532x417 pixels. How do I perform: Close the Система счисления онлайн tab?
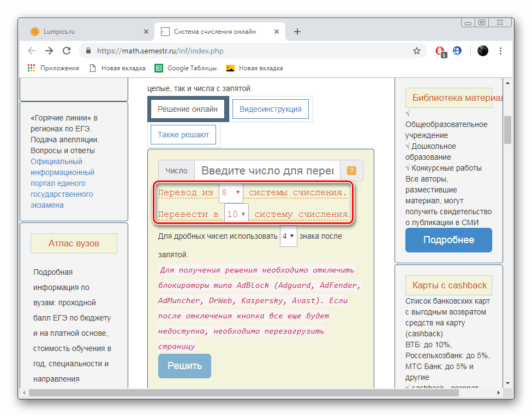tap(277, 32)
